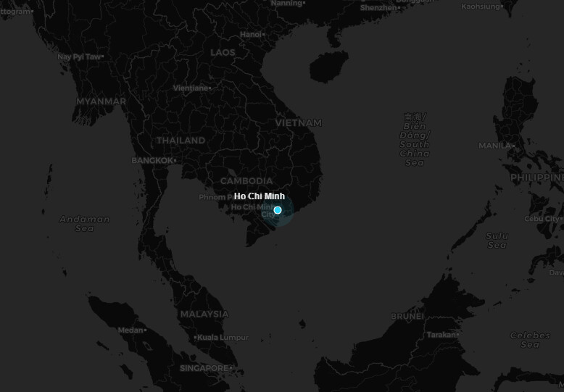Click the Singapore label on the map
The height and width of the screenshot is (392, 564).
pyautogui.click(x=204, y=368)
